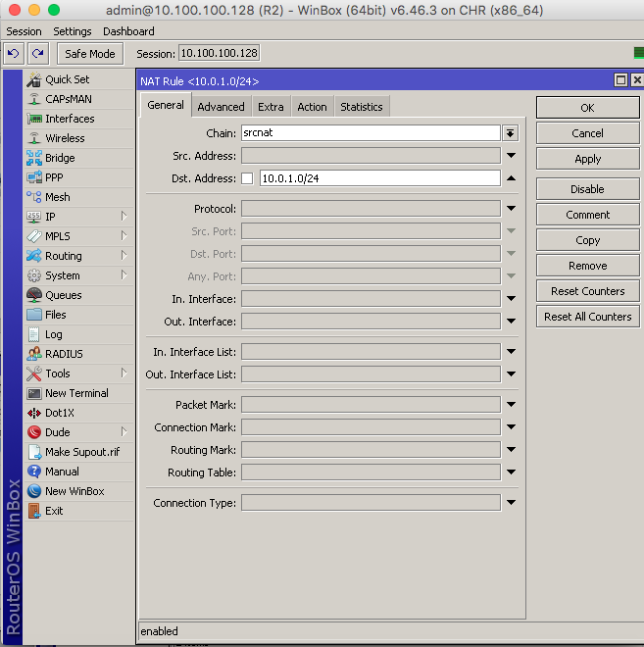Viewport: 644px width, 647px height.
Task: Switch to the Action tab
Action: (x=312, y=107)
